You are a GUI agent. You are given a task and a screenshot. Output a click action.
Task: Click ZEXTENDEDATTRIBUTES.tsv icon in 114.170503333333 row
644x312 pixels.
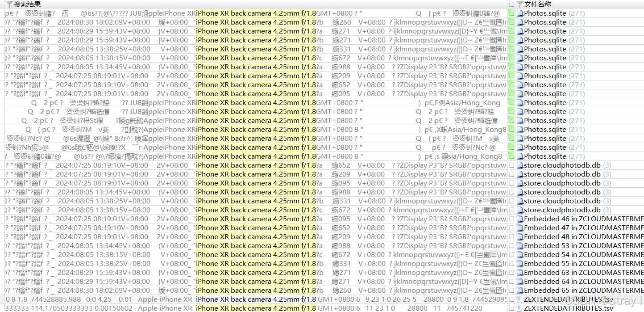tap(520, 308)
